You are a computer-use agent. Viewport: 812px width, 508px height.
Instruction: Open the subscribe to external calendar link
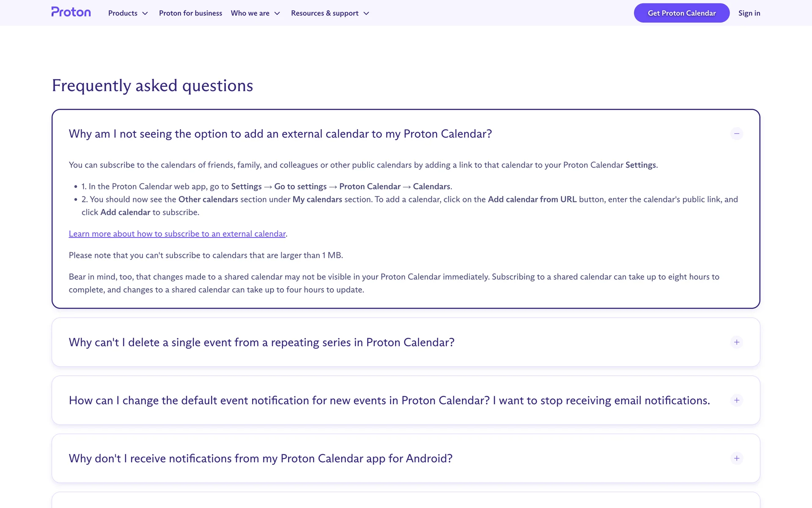coord(177,234)
